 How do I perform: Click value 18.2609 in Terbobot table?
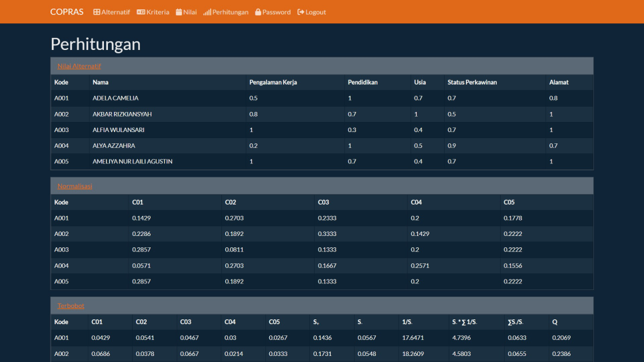point(413,354)
